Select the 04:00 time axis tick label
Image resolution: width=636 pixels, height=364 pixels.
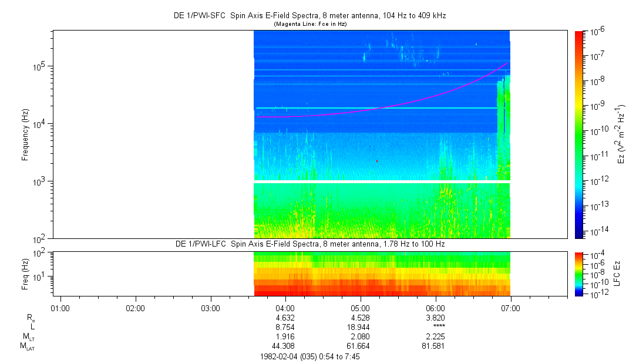tap(285, 308)
